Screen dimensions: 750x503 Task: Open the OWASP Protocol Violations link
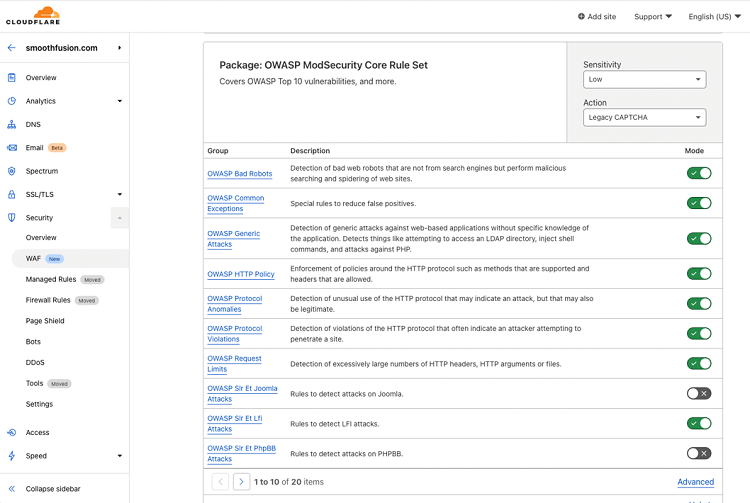[234, 334]
